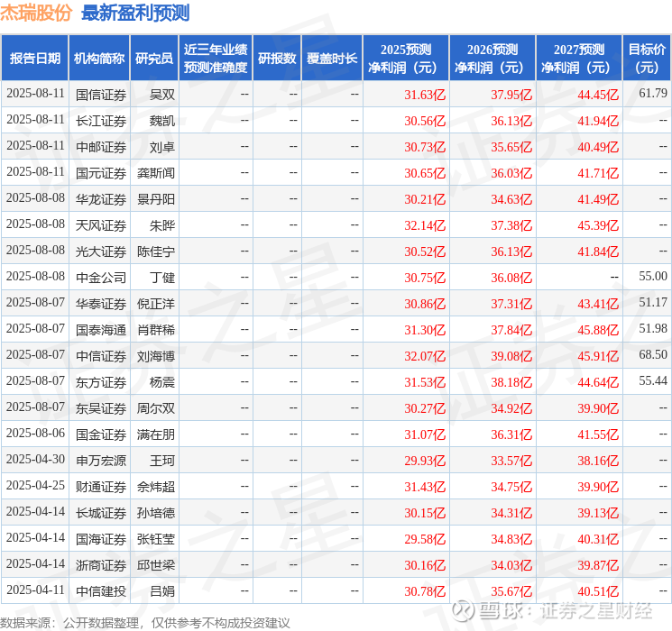
Task: Click the 数据来源 footnote text
Action: (x=145, y=623)
